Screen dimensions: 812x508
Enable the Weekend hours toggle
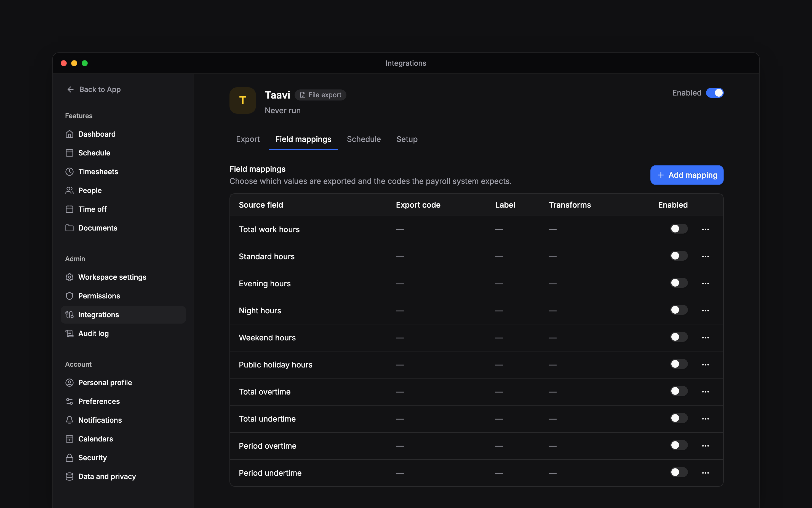[x=679, y=337]
